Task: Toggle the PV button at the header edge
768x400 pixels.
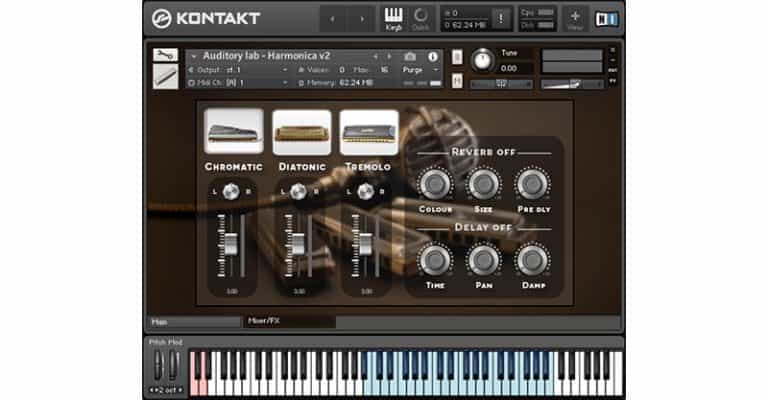Action: click(612, 81)
